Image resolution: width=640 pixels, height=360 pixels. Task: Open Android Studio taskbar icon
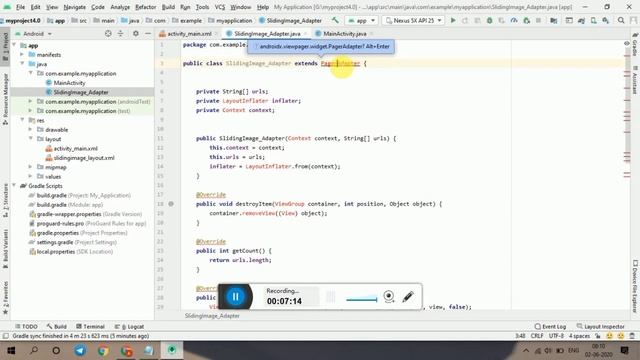click(x=172, y=350)
